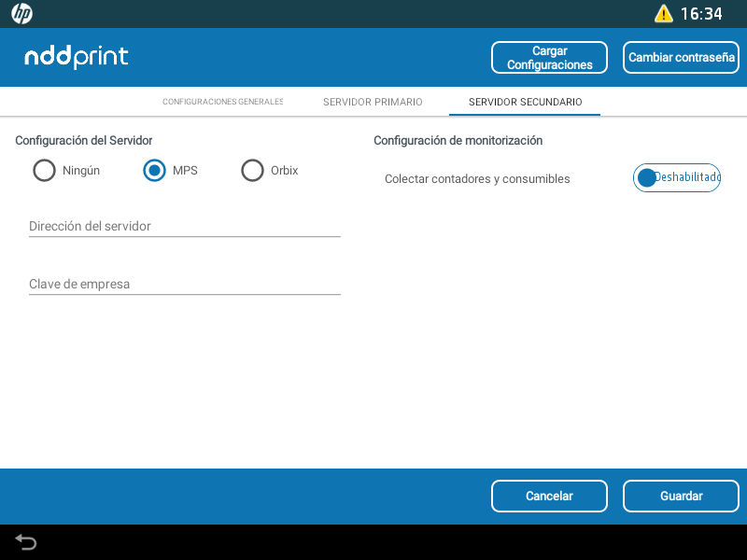Click Cancelar to discard changes
Screen dimensions: 747x560
(x=549, y=496)
